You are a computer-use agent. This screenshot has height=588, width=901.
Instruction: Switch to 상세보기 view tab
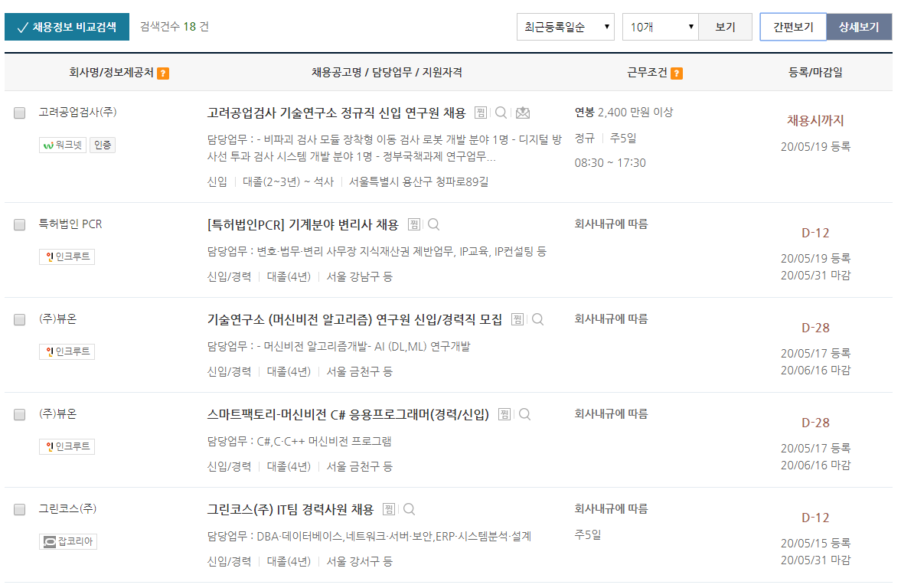point(859,27)
